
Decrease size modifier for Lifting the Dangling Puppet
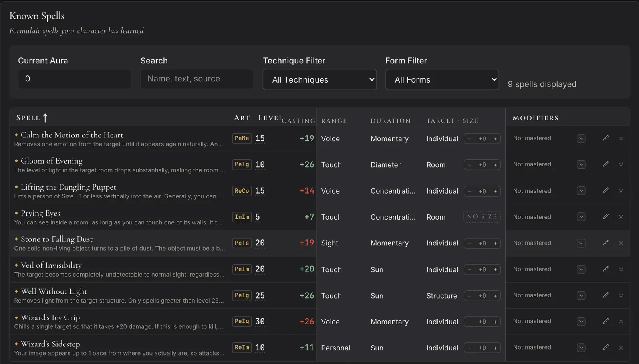tap(470, 191)
